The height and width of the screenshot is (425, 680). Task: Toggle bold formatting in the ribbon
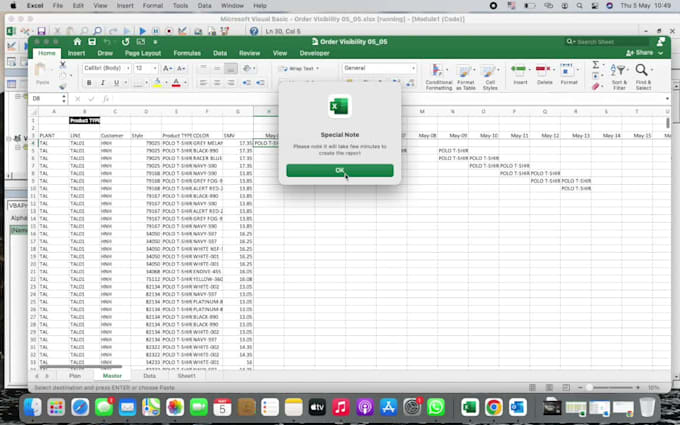[89, 83]
